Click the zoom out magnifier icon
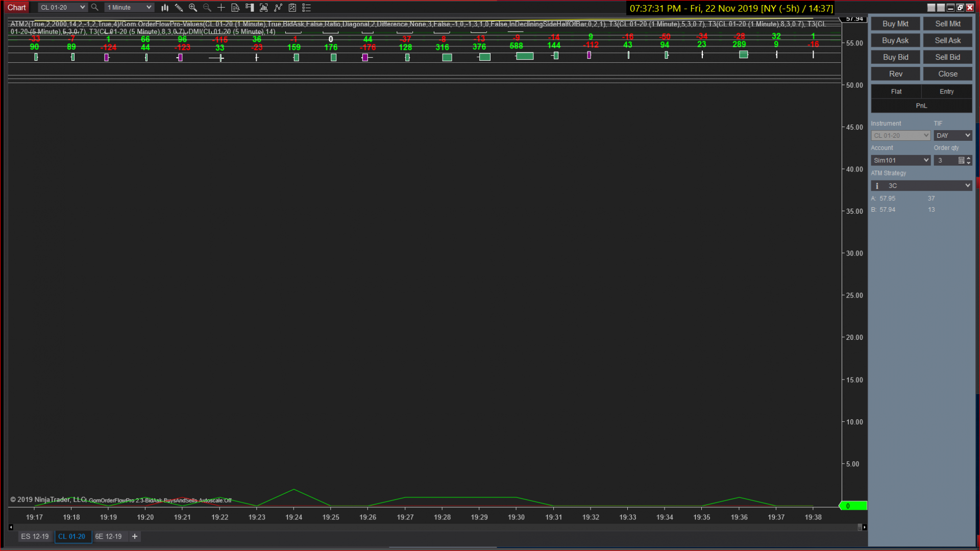Screen dimensions: 980x551 point(207,8)
